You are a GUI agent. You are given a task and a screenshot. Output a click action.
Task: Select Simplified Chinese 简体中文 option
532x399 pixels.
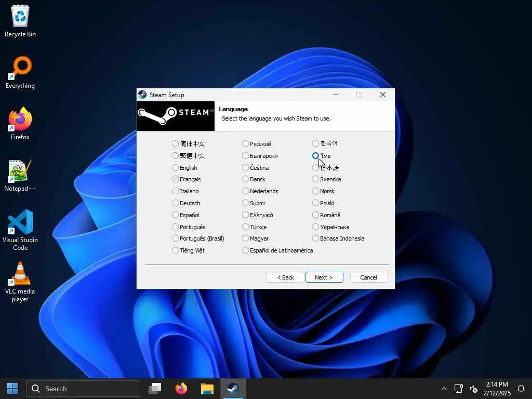pos(175,144)
